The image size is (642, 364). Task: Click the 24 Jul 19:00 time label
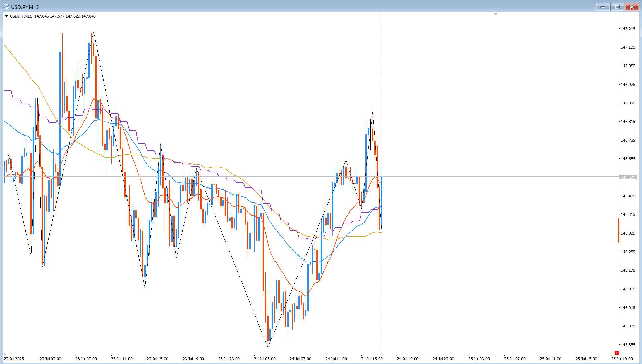tap(408, 359)
